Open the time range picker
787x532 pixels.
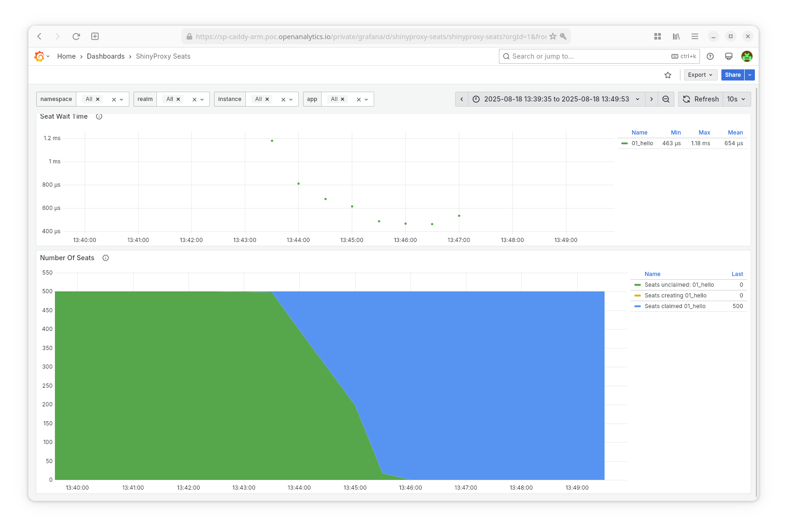[557, 99]
